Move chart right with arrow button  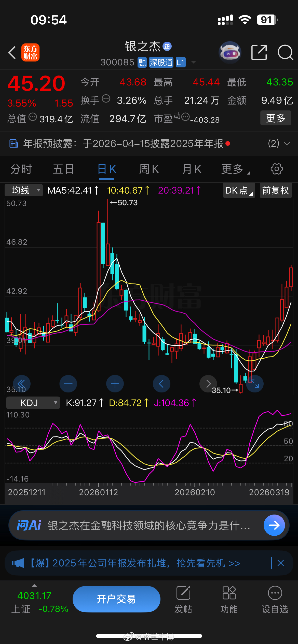pyautogui.click(x=208, y=384)
